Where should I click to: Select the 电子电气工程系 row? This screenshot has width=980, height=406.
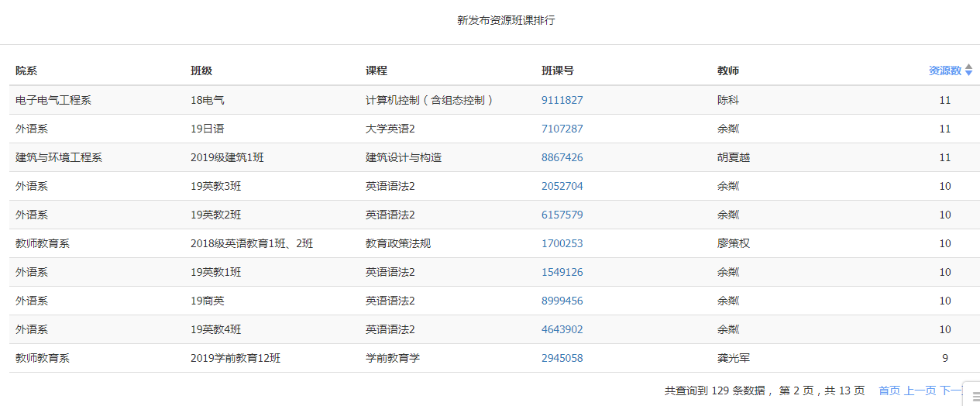click(494, 100)
